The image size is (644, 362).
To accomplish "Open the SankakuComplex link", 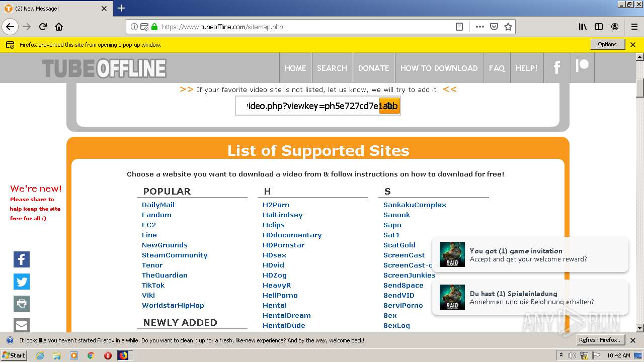I will [x=415, y=205].
